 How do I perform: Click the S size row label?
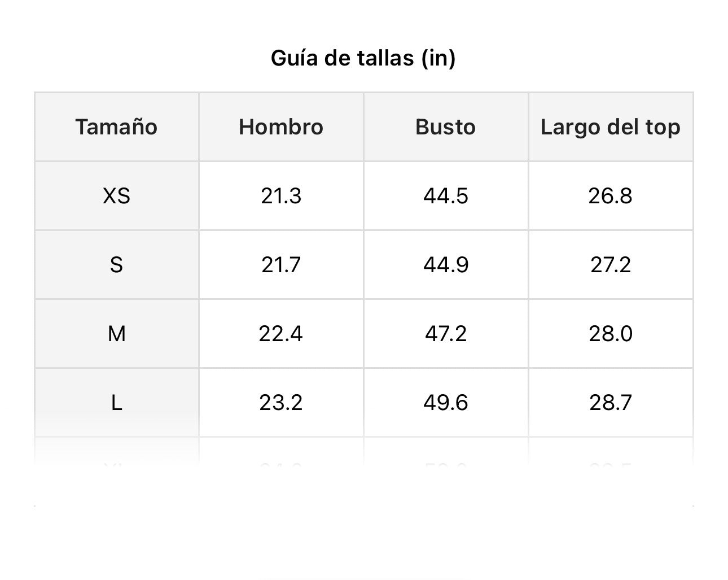[116, 265]
